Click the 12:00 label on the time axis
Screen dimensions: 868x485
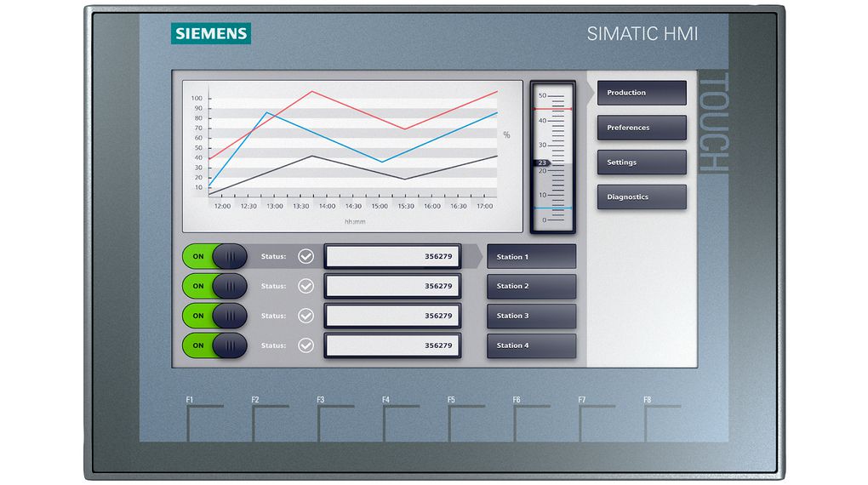click(223, 206)
